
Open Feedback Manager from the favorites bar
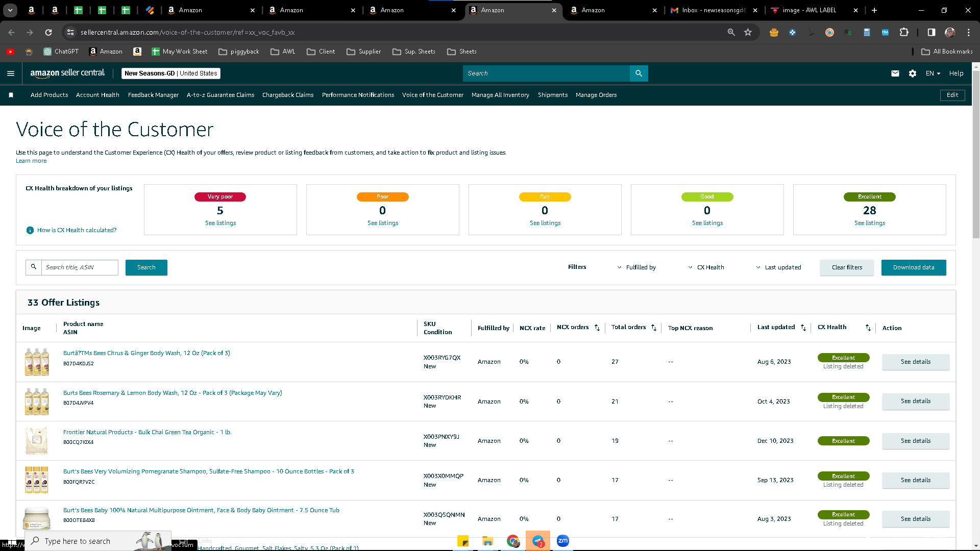click(153, 95)
